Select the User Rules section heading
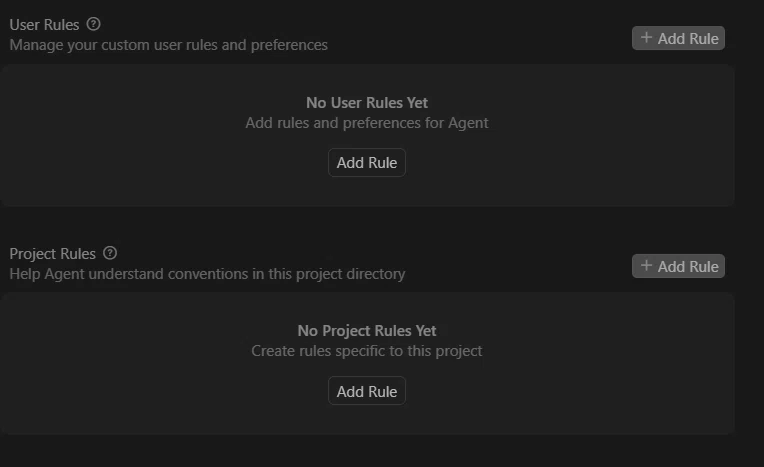764x467 pixels. click(44, 24)
